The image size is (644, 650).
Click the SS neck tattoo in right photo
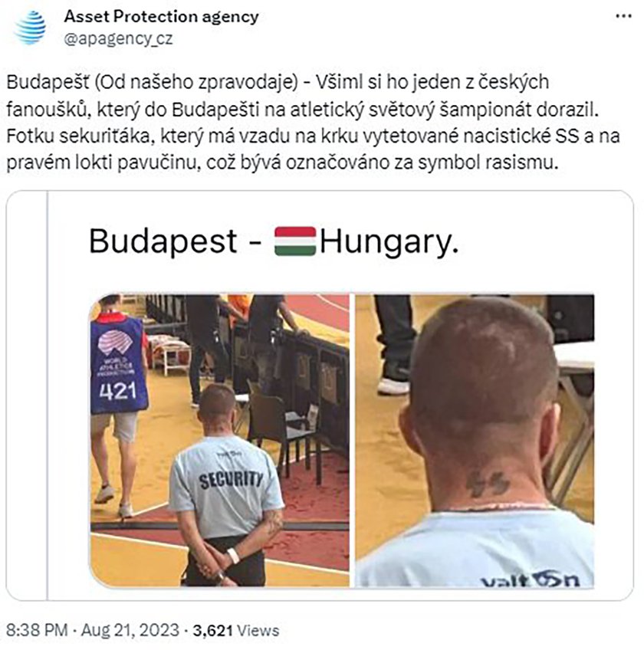point(487,484)
